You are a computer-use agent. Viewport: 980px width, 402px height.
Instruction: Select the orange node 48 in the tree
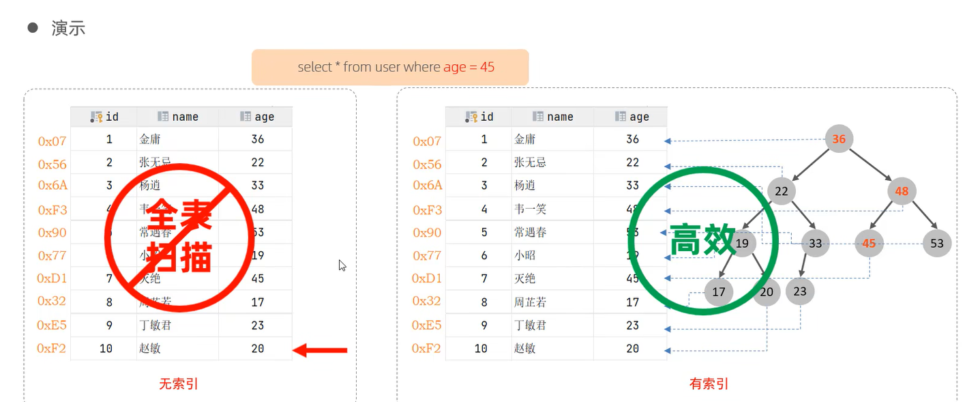coord(901,192)
